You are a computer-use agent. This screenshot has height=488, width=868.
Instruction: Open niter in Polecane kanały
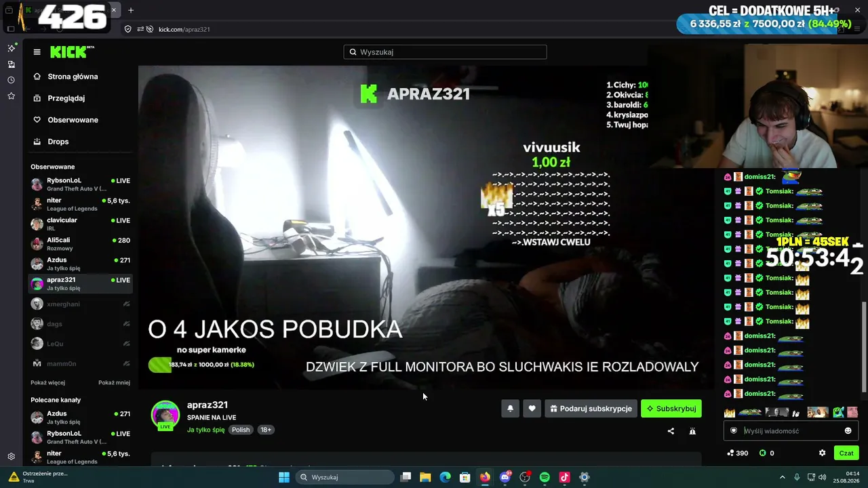point(80,457)
